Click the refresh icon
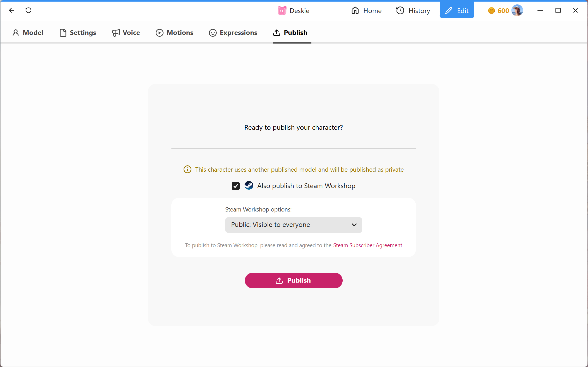588x367 pixels. click(28, 10)
